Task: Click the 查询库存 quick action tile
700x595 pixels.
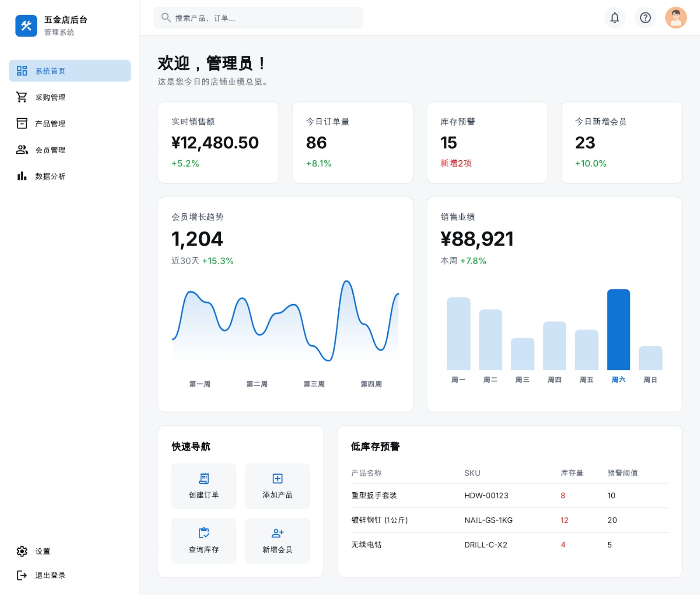Action: pyautogui.click(x=203, y=541)
